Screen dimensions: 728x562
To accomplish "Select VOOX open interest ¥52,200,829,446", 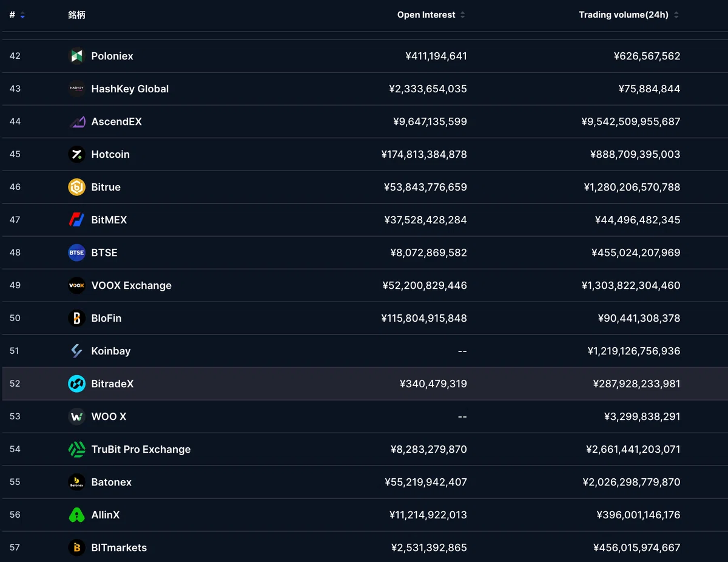I will (425, 285).
